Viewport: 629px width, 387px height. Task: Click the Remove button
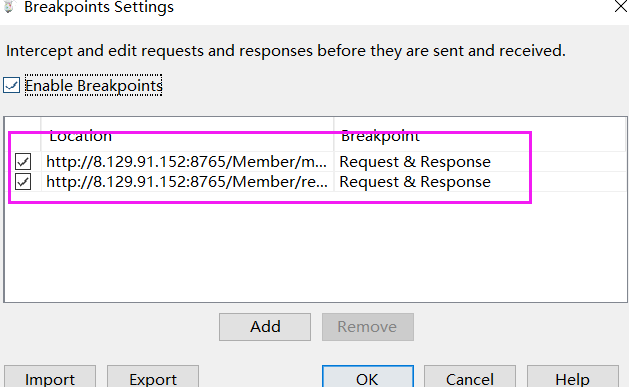pyautogui.click(x=367, y=327)
